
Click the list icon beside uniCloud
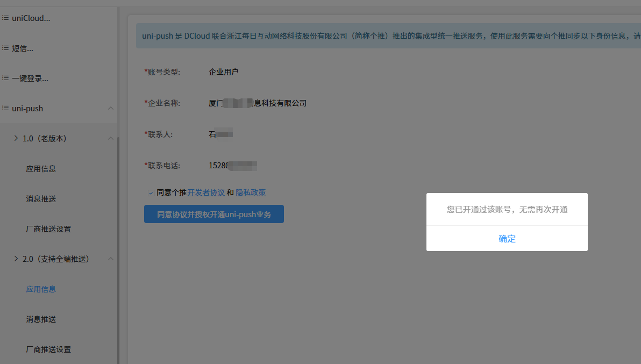click(5, 18)
